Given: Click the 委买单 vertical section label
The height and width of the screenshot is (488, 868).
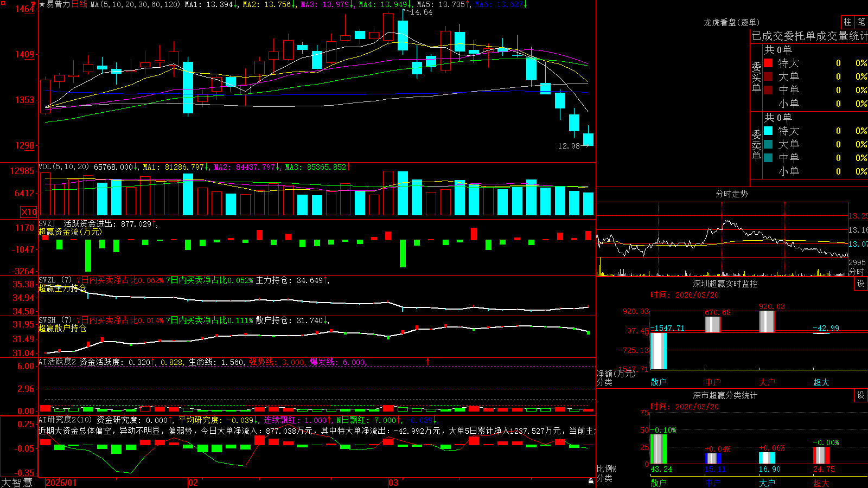Looking at the screenshot, I should pos(756,76).
